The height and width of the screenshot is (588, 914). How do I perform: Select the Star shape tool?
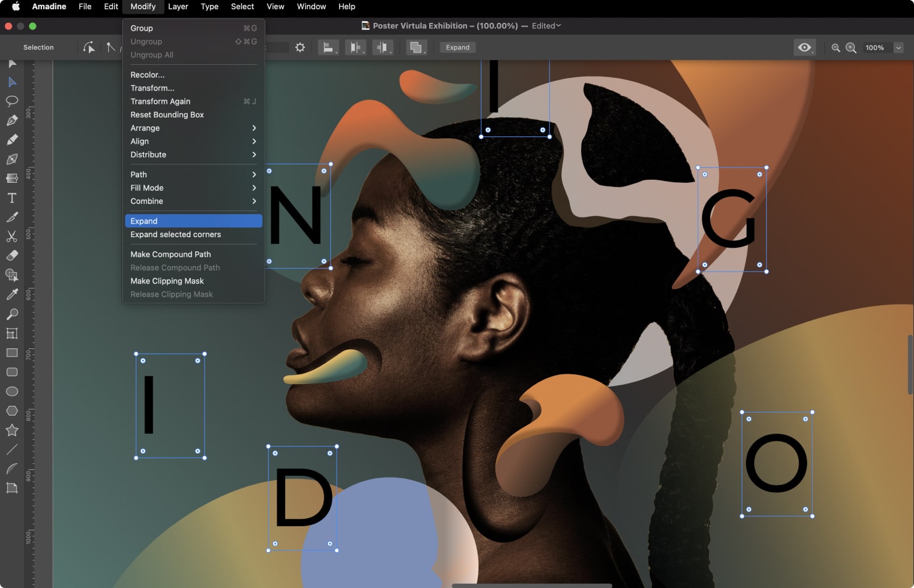[x=12, y=430]
